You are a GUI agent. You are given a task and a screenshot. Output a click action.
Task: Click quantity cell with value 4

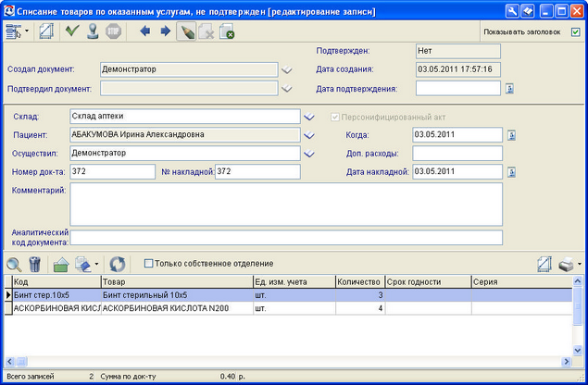click(360, 308)
